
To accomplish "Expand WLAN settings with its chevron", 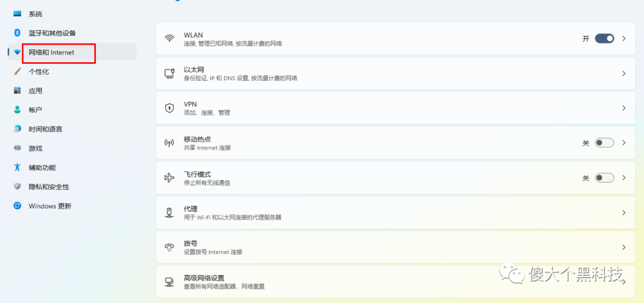I will point(624,39).
